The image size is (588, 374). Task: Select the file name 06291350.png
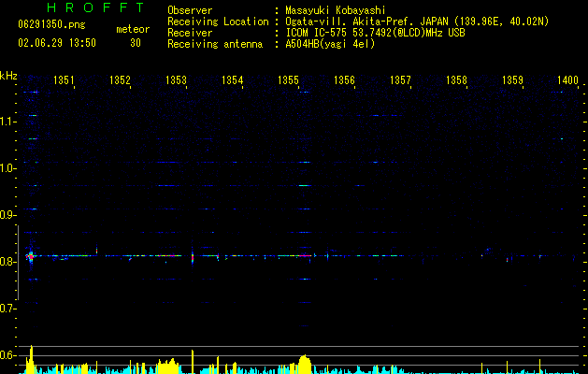pyautogui.click(x=51, y=24)
